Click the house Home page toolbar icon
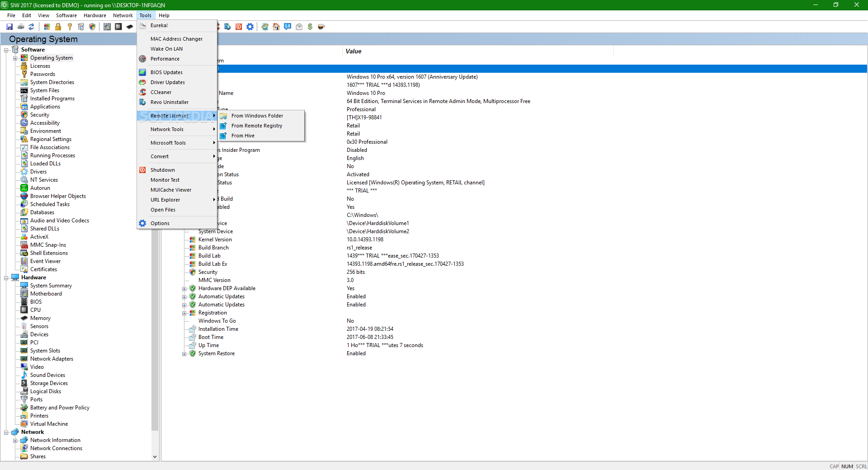The width and height of the screenshot is (868, 470). click(x=276, y=27)
